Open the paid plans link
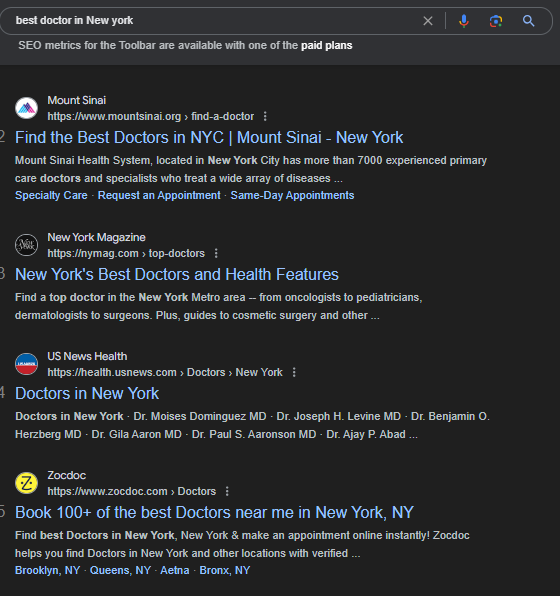This screenshot has height=596, width=560. 327,45
